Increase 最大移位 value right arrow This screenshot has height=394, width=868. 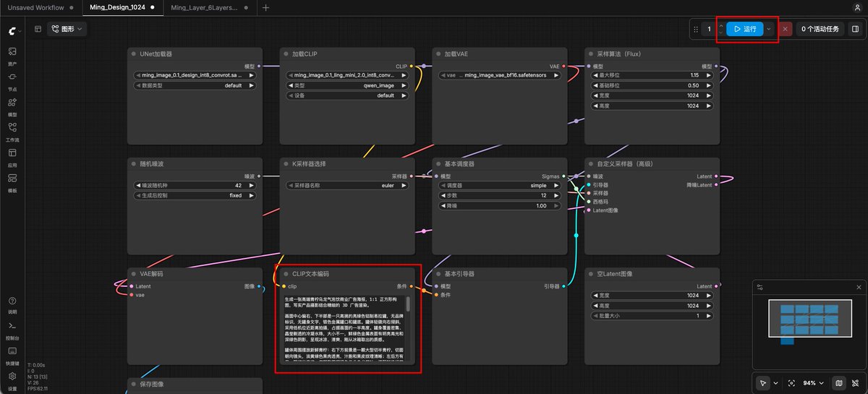pos(709,75)
